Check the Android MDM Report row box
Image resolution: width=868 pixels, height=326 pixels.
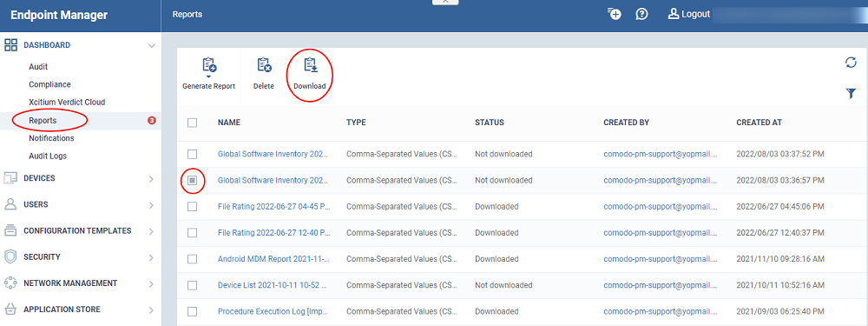tap(192, 259)
